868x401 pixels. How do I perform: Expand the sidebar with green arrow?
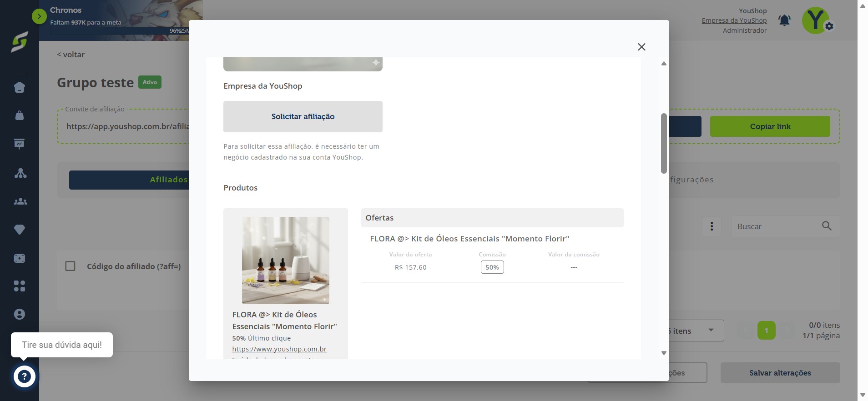39,17
